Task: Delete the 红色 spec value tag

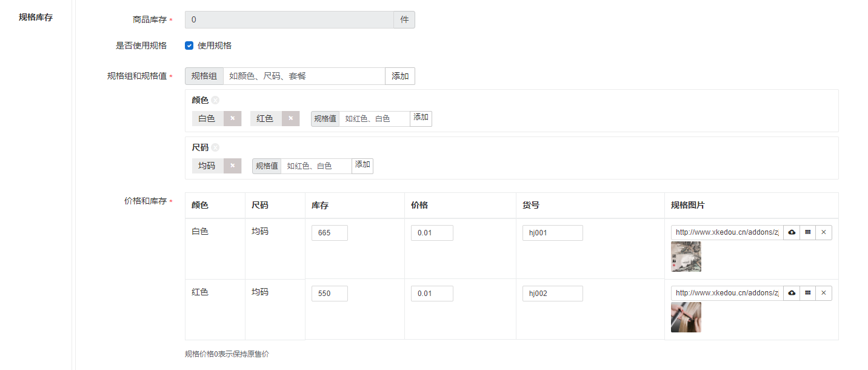Action: pyautogui.click(x=290, y=119)
